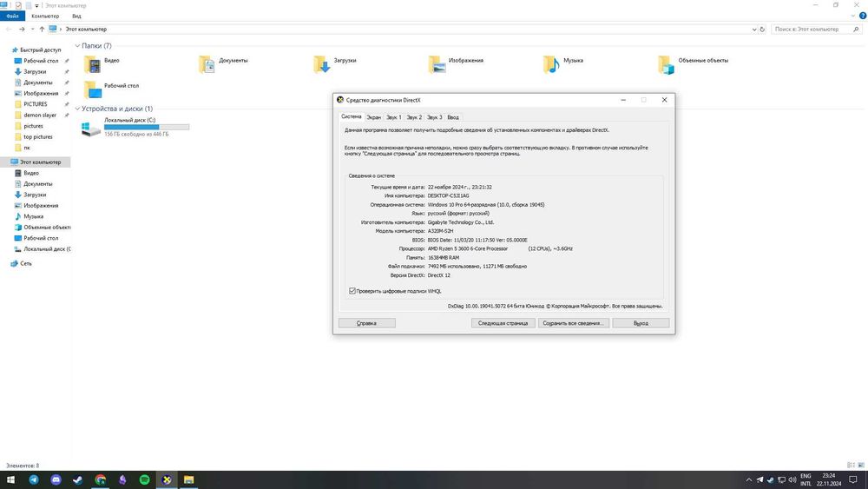868x489 pixels.
Task: Open the Windows Start menu
Action: [x=10, y=479]
